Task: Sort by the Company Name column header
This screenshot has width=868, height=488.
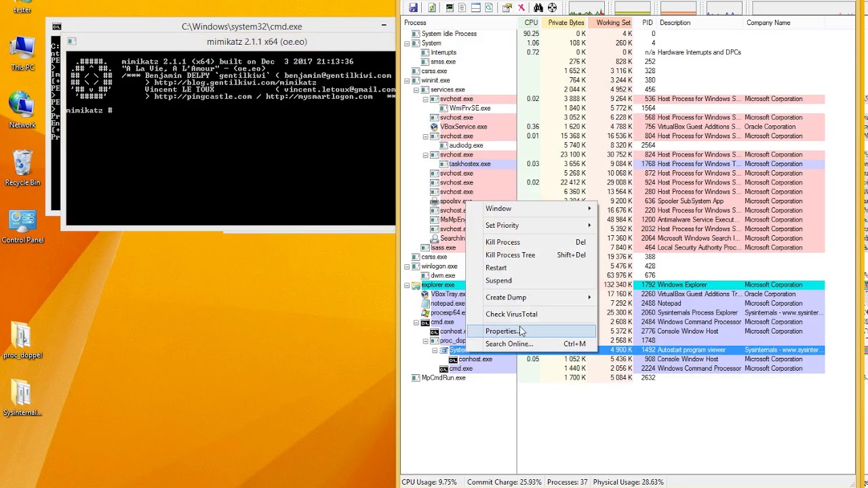Action: 784,23
